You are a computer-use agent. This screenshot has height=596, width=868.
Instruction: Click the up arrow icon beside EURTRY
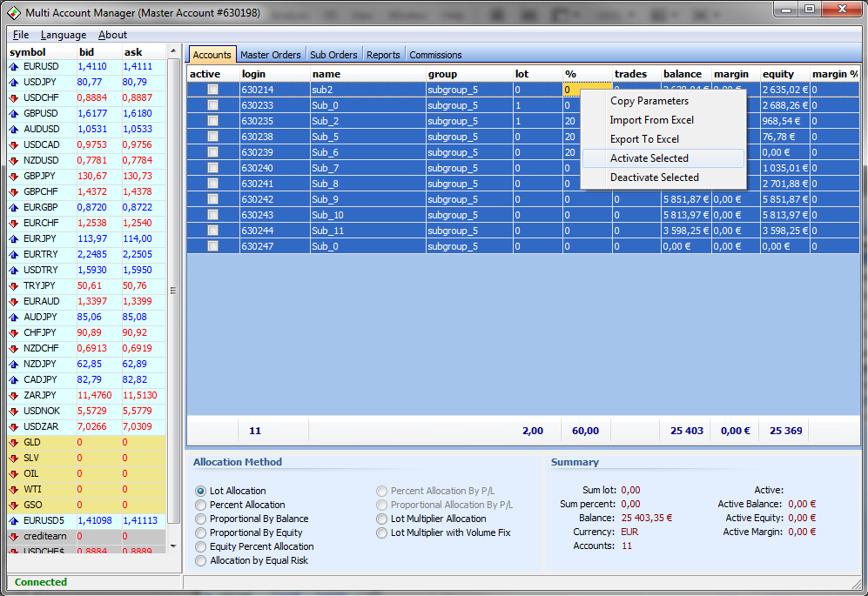coord(14,255)
